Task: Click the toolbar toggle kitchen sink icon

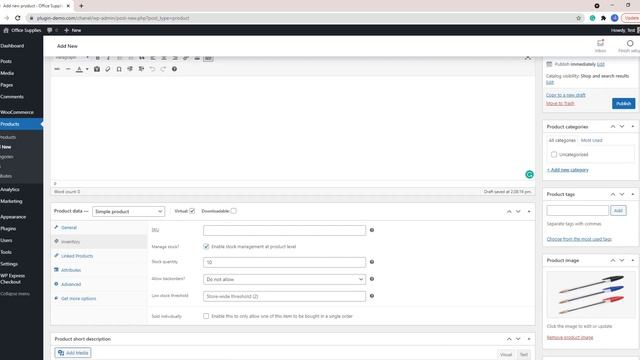Action: [208, 58]
